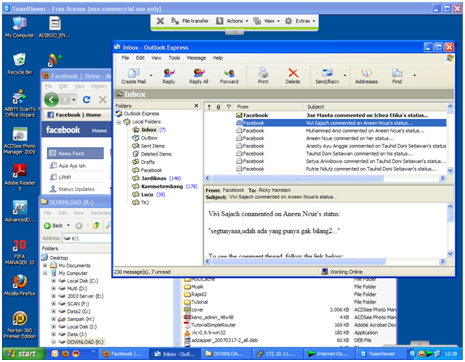Select Outlook Express root in folder tree
Screen dimensions: 465x362
pyautogui.click(x=138, y=114)
